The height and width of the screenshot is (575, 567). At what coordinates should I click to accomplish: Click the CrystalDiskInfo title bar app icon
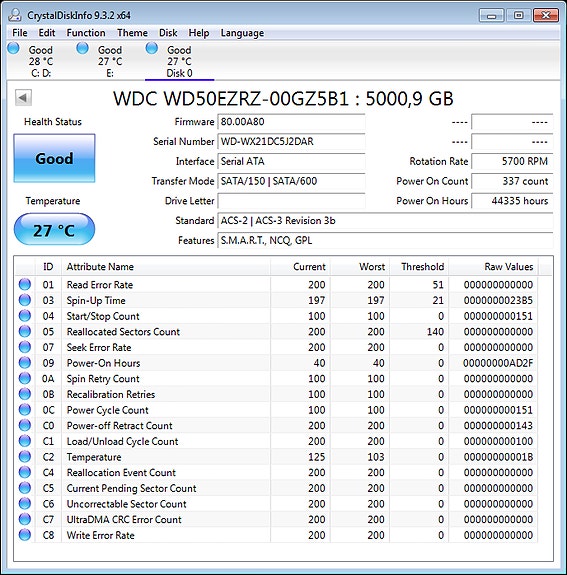pyautogui.click(x=15, y=15)
